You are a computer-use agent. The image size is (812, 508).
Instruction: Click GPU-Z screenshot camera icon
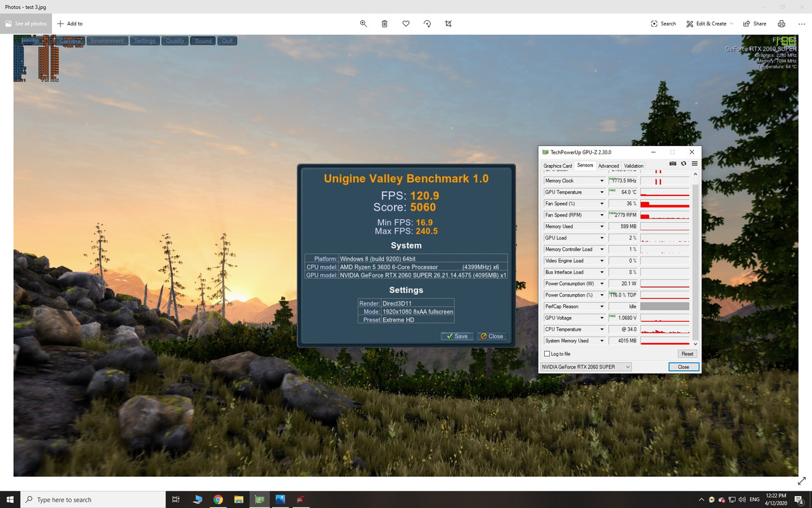(672, 163)
